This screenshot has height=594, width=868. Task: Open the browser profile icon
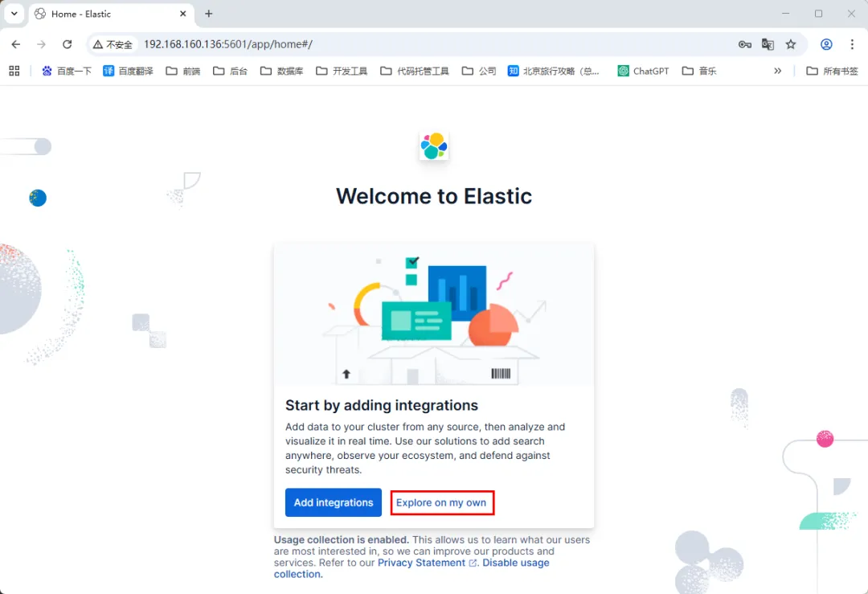point(826,44)
